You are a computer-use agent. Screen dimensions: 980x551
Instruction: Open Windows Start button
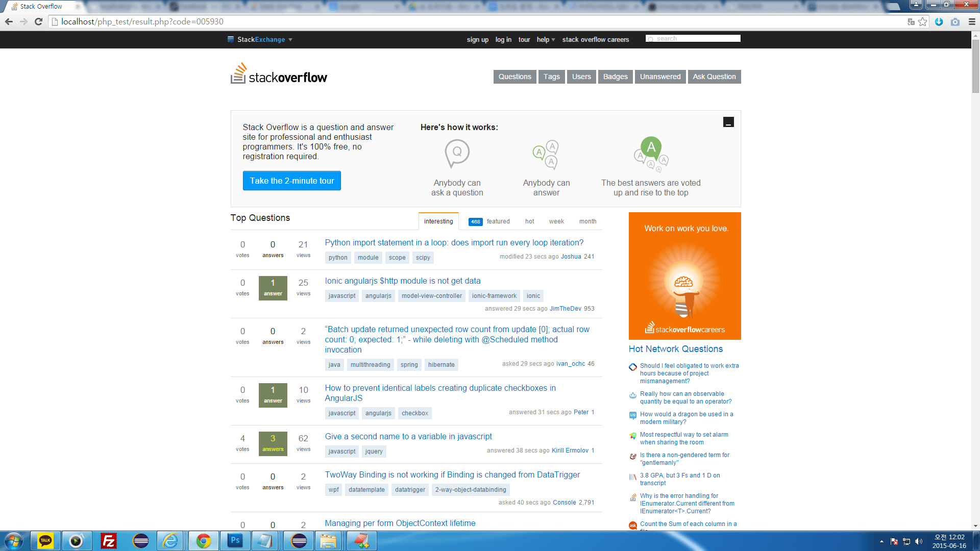(x=14, y=541)
